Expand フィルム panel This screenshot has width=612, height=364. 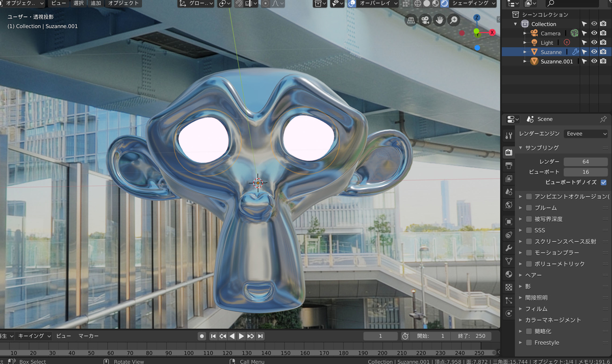click(x=521, y=309)
